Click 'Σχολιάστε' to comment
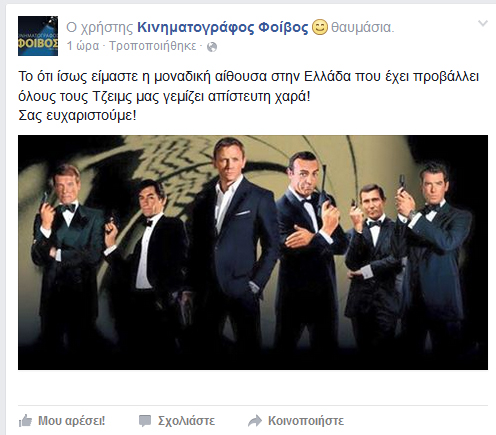This screenshot has width=496, height=435. pos(186,421)
